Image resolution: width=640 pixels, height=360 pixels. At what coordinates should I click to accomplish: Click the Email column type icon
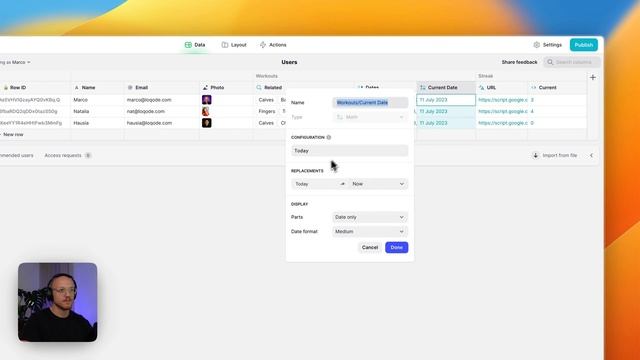(130, 87)
